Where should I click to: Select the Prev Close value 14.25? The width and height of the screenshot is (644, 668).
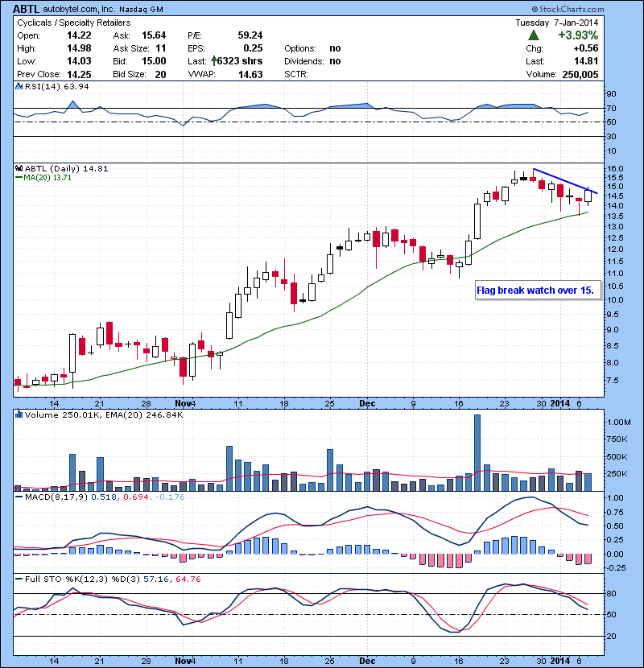(x=79, y=74)
